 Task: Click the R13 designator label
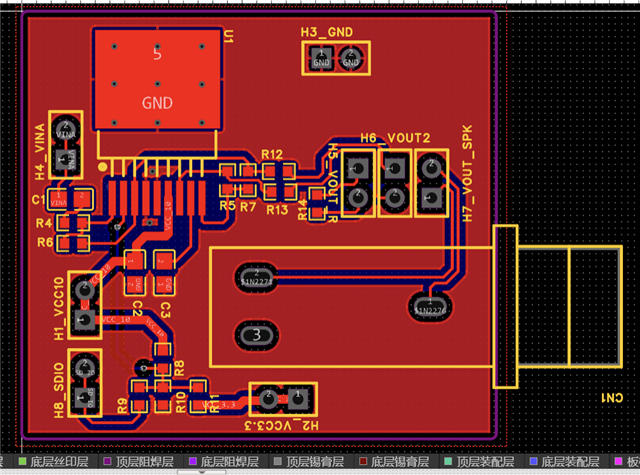277,210
